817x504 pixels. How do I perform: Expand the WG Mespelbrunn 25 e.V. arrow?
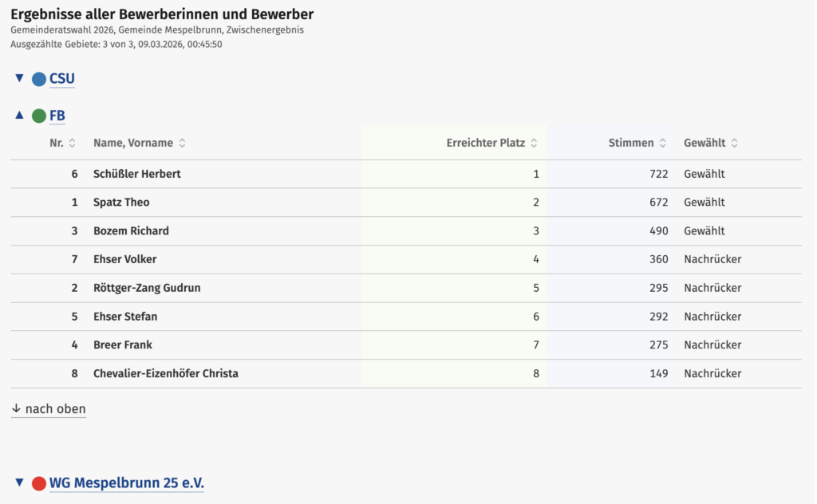tap(20, 482)
